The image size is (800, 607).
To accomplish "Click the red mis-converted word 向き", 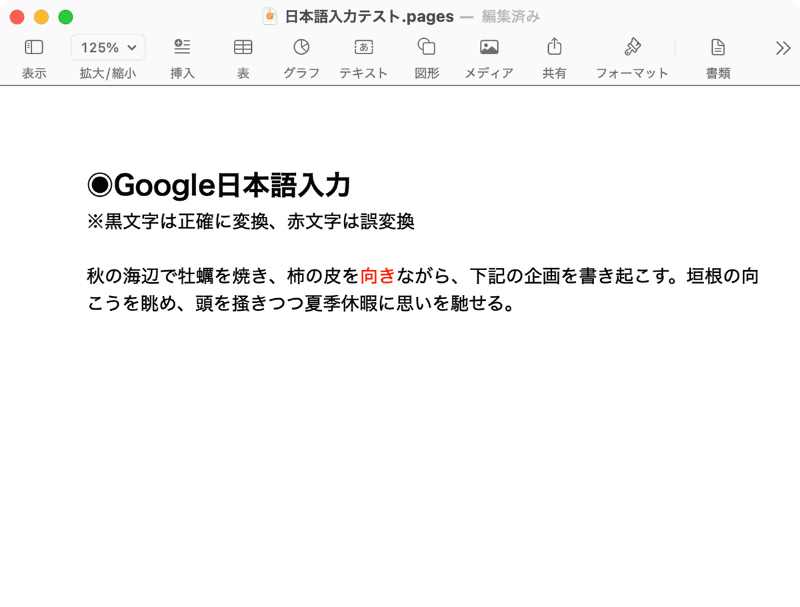I will [x=378, y=275].
